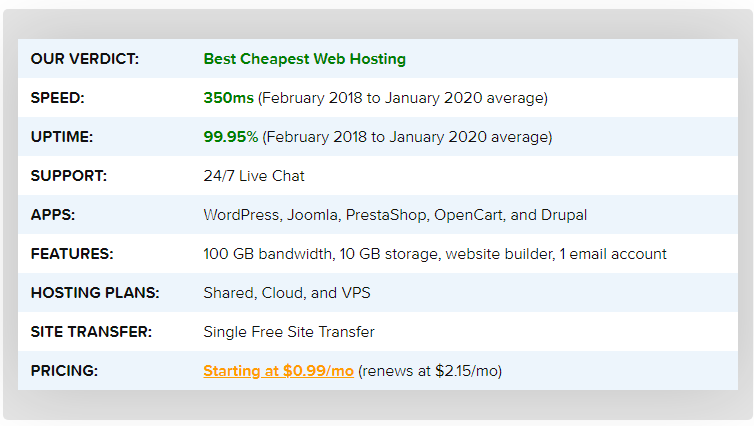Click the speed row's date range text in parentheses
The width and height of the screenshot is (754, 426).
[x=403, y=98]
